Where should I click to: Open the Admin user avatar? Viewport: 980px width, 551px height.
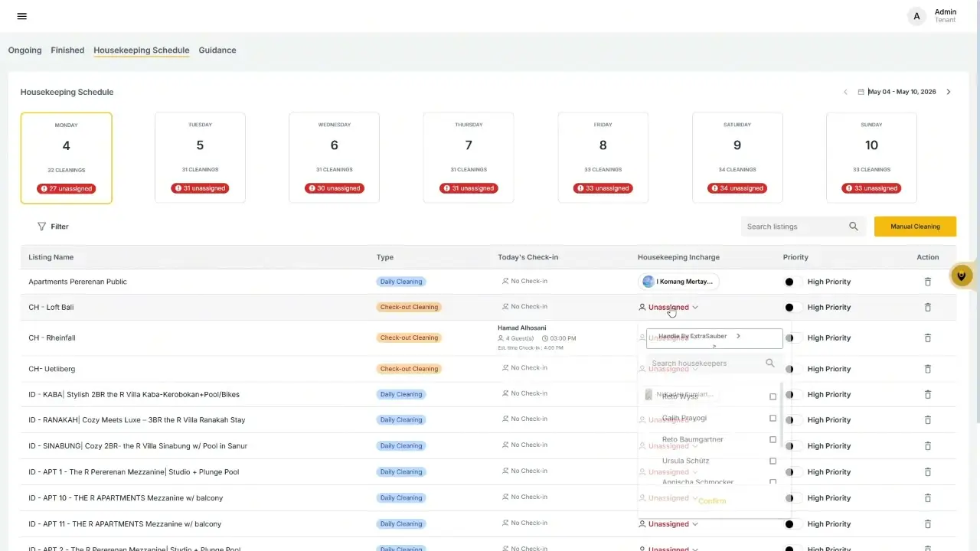(x=916, y=16)
